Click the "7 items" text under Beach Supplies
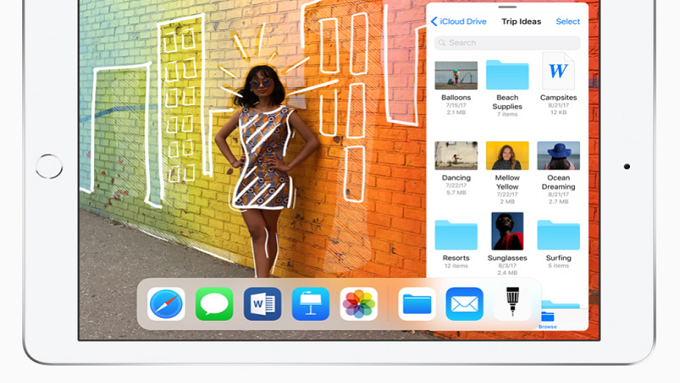Image resolution: width=680 pixels, height=383 pixels. pos(507,115)
